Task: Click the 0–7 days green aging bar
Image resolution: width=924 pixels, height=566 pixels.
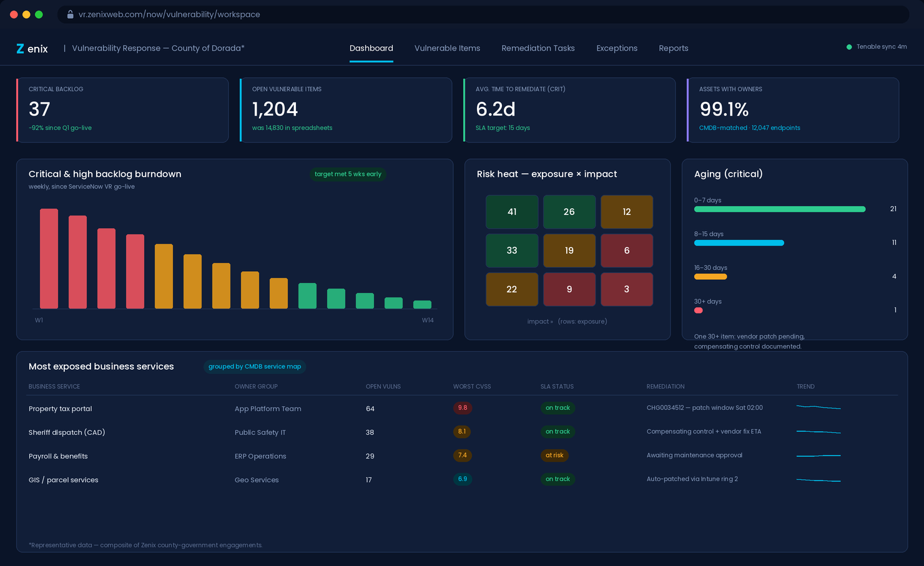Action: pos(780,209)
